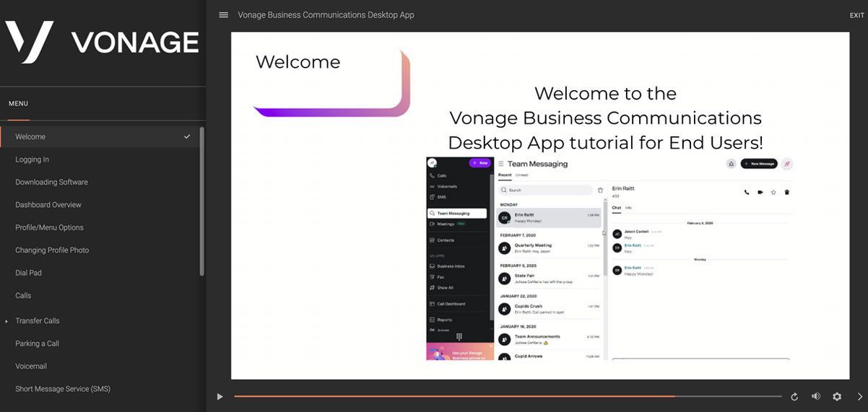Click the video camera icon for Erin Raitt
Image resolution: width=868 pixels, height=412 pixels.
pos(760,192)
